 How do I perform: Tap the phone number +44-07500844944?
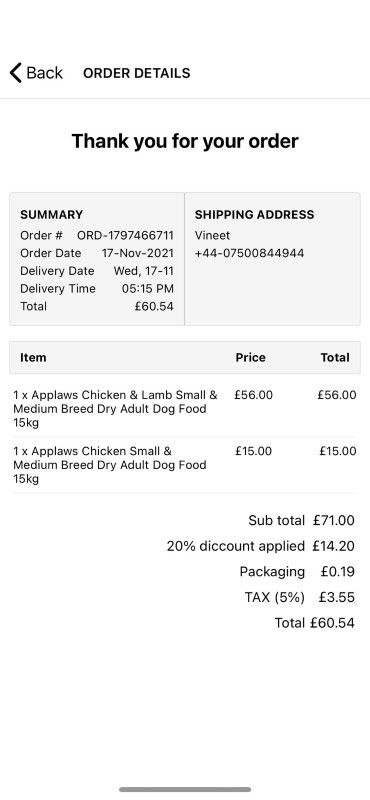click(249, 253)
